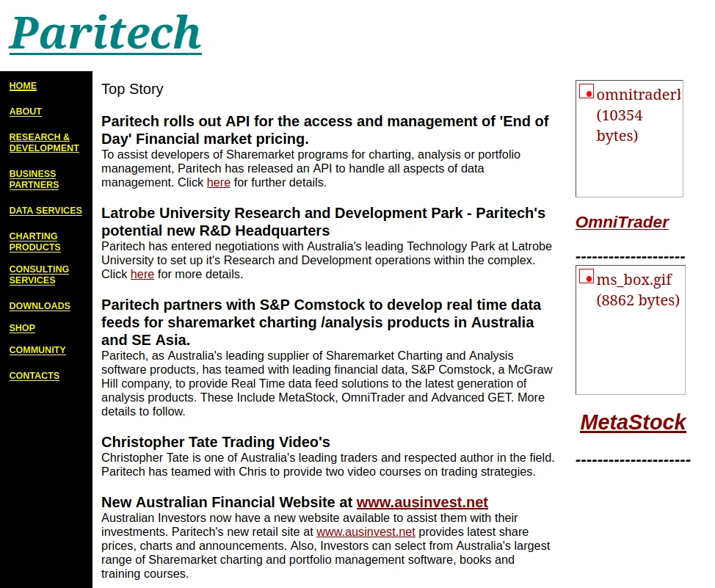The width and height of the screenshot is (715, 588).
Task: Open the CONTACTS page
Action: [x=34, y=376]
